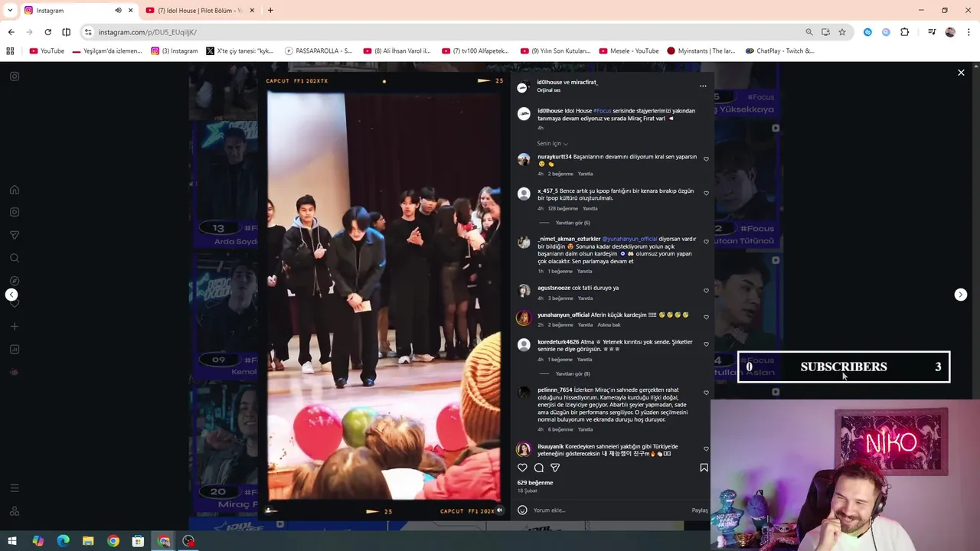Click Paylaş to post the comment
The width and height of the screenshot is (980, 551).
[x=700, y=510]
